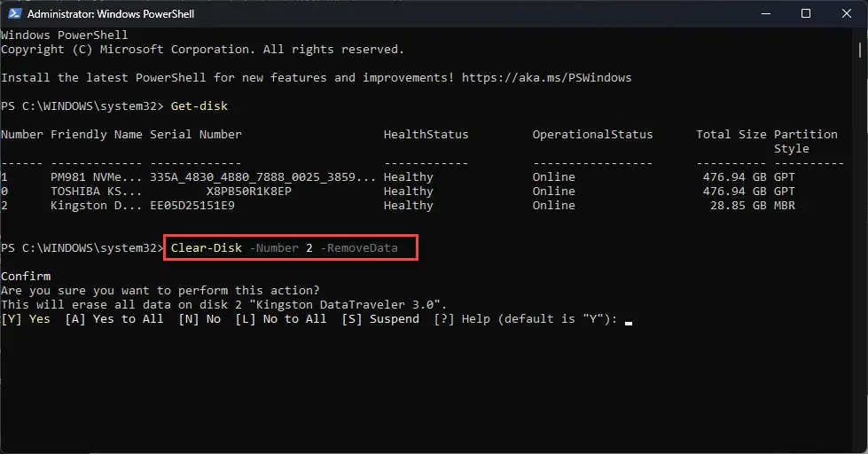868x454 pixels.
Task: Close the Administrator PowerShell window
Action: 847,13
